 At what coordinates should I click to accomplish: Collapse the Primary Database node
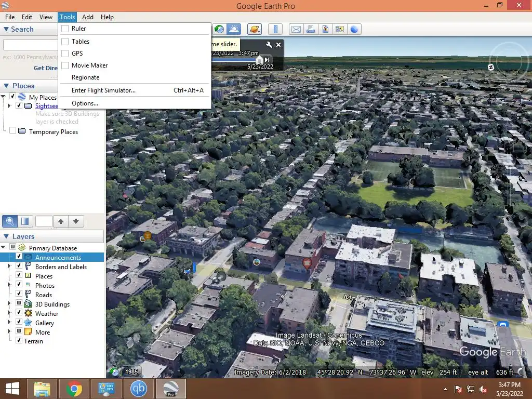[3, 247]
